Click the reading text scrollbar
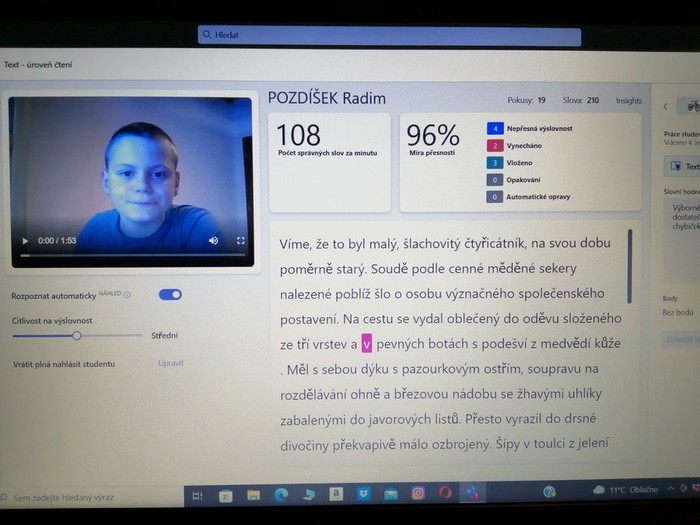The image size is (700, 525). click(629, 266)
